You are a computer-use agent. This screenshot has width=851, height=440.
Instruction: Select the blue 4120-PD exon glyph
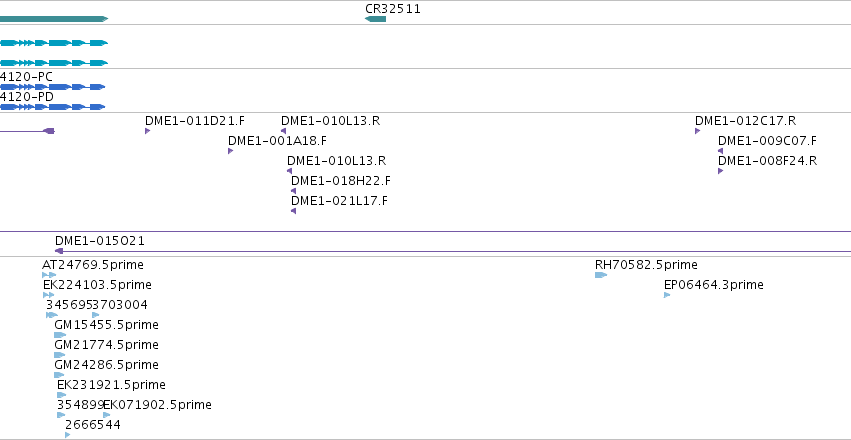52,107
